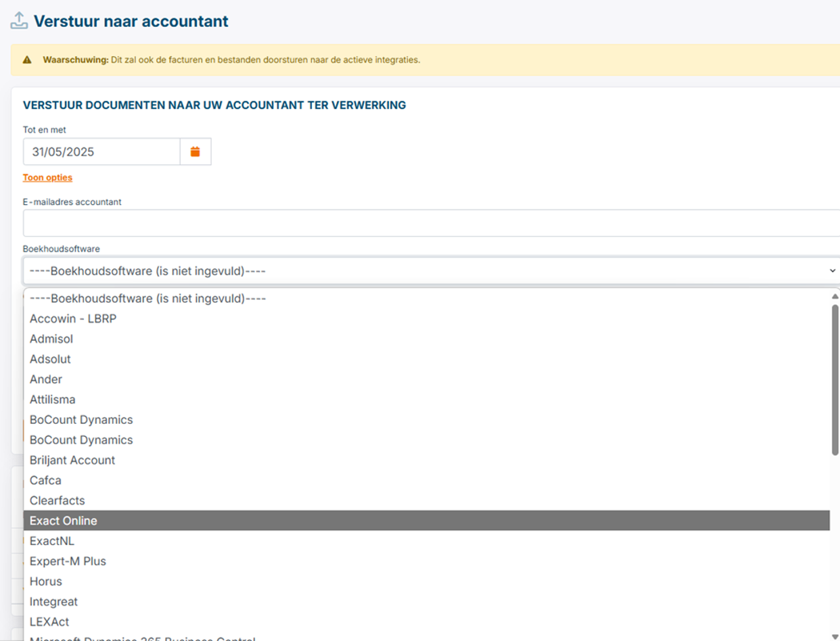Choose the 'Clearfacts' option
The image size is (840, 641).
[x=57, y=501]
